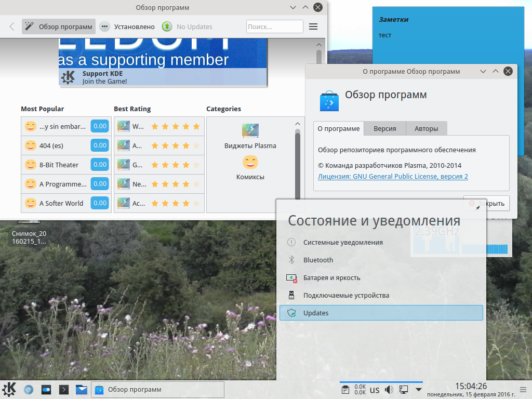Show the Установлено installed apps view

[x=127, y=26]
